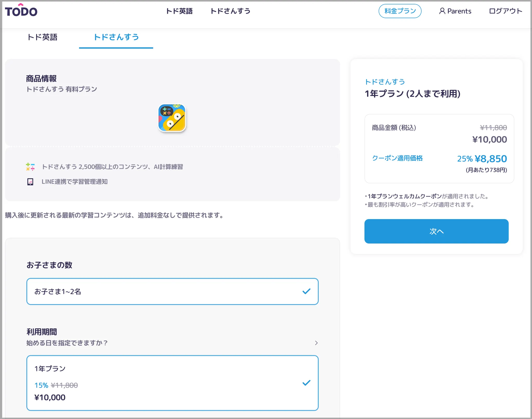Expand the start date chevron arrow
The image size is (532, 419).
(x=316, y=343)
